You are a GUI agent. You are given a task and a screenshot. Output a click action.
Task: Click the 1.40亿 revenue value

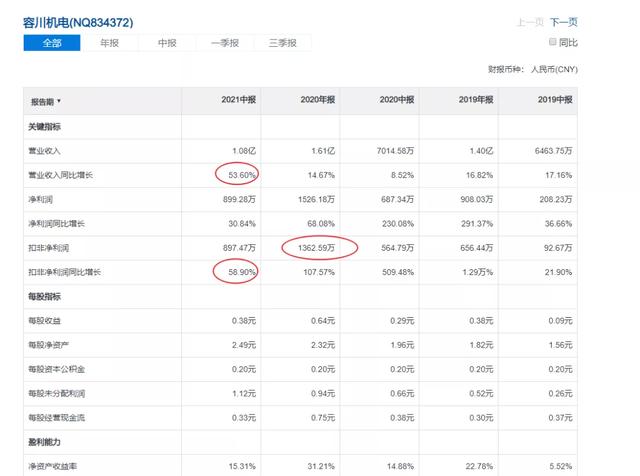tap(481, 151)
